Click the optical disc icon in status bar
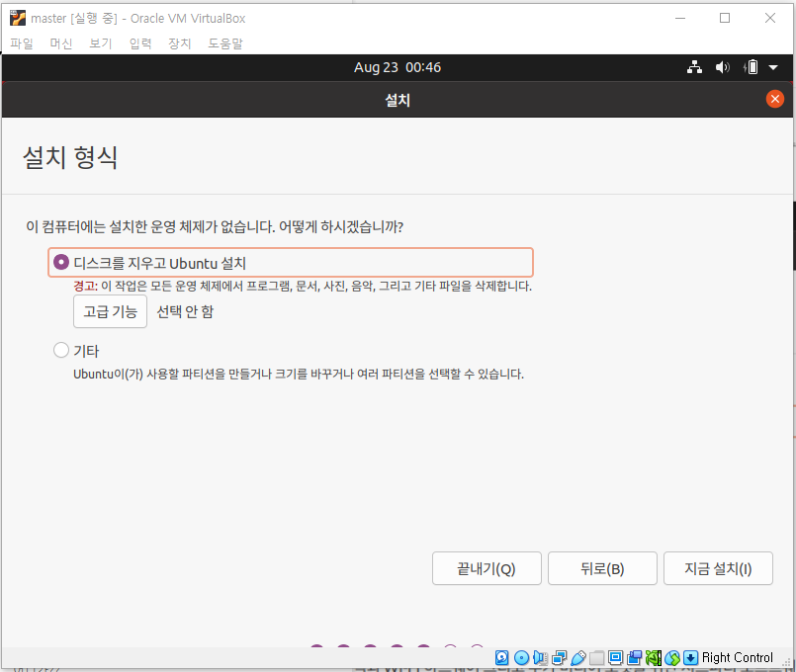This screenshot has height=672, width=796. 521,658
